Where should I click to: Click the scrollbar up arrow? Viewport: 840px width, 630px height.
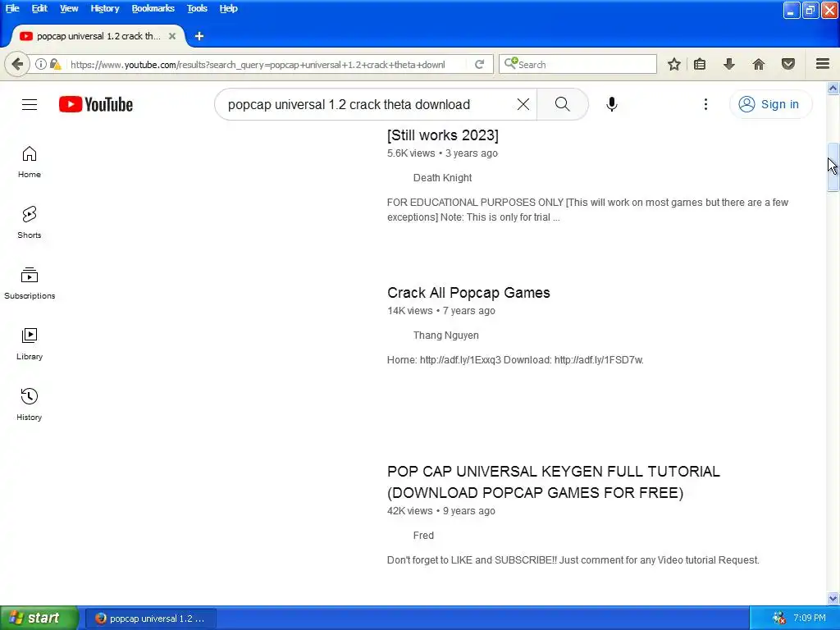pyautogui.click(x=833, y=89)
